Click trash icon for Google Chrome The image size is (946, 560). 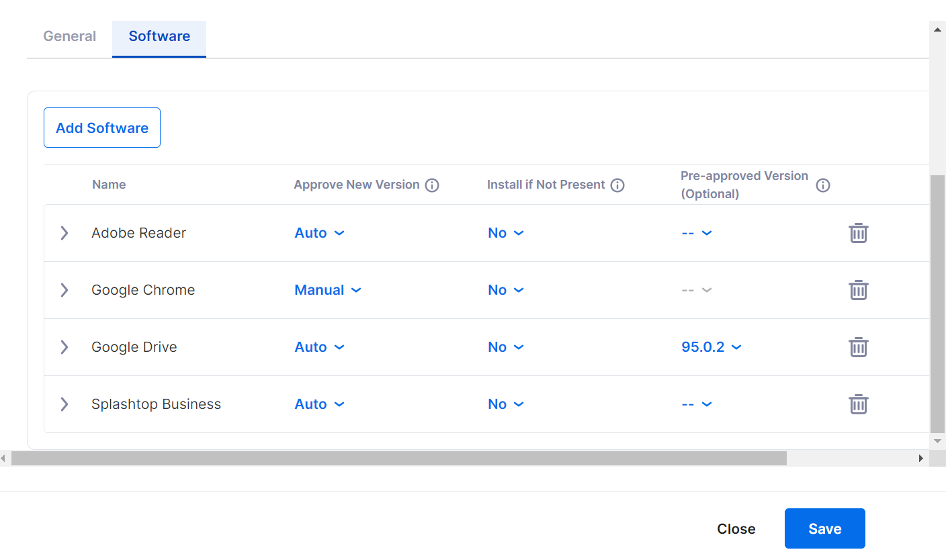(858, 290)
